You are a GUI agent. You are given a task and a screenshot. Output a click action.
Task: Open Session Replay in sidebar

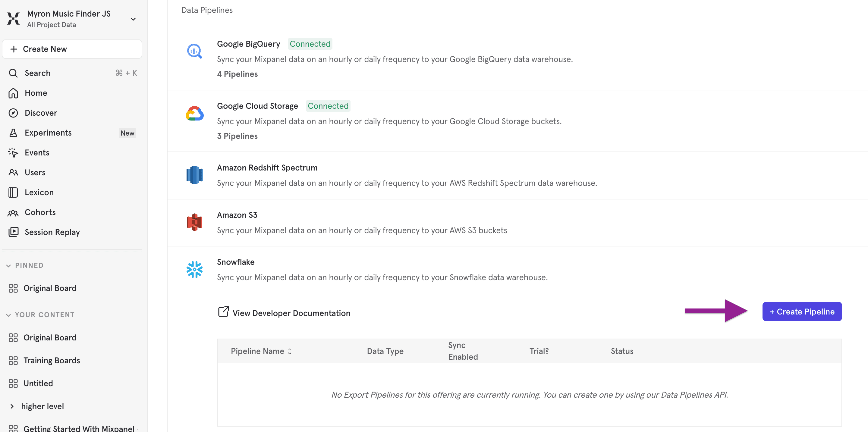click(52, 232)
